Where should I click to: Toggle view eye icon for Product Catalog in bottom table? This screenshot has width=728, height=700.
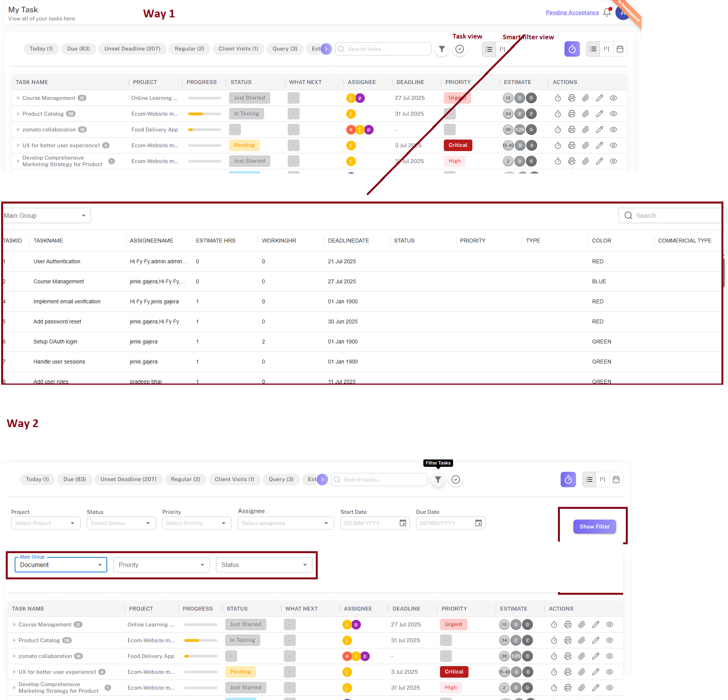click(610, 640)
